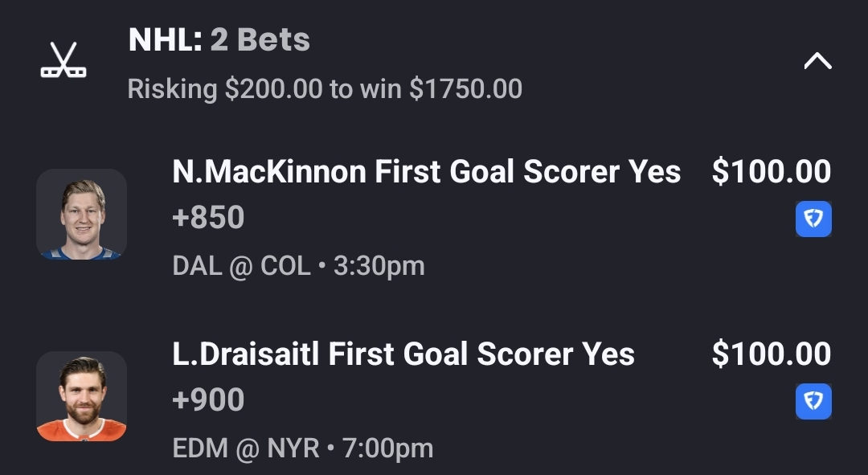Collapse the NHL bets section chevron
Image resolution: width=868 pixels, height=475 pixels.
[817, 61]
